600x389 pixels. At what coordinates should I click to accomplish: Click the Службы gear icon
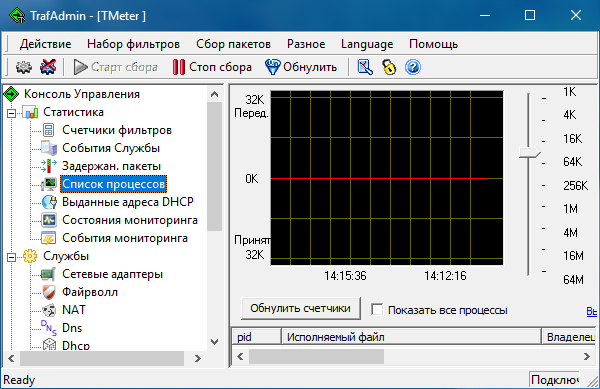(30, 256)
